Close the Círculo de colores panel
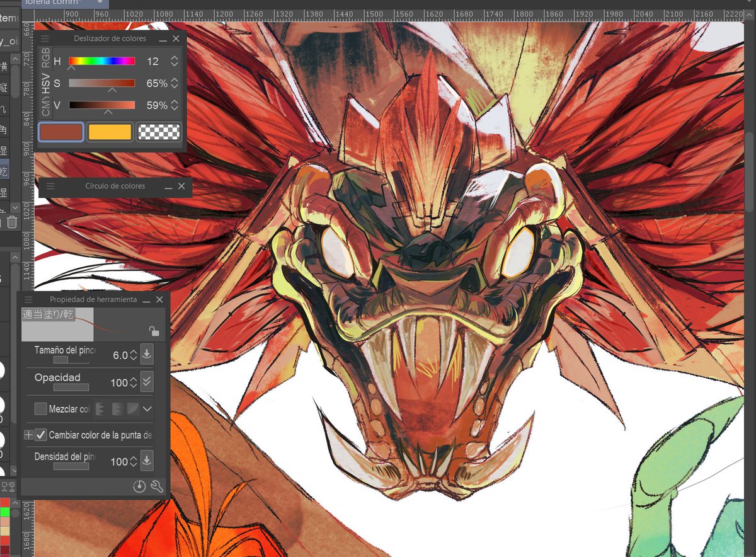Image resolution: width=756 pixels, height=557 pixels. point(181,187)
